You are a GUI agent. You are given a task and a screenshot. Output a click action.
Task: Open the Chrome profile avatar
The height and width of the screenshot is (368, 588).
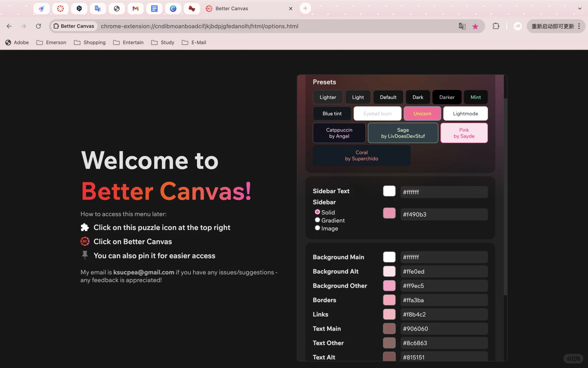tap(518, 26)
